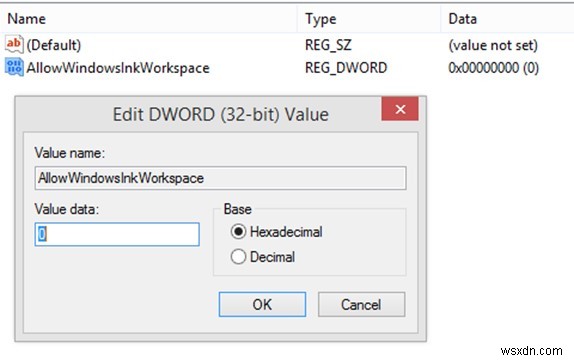
Task: Choose the Decimal base option
Action: [263, 257]
